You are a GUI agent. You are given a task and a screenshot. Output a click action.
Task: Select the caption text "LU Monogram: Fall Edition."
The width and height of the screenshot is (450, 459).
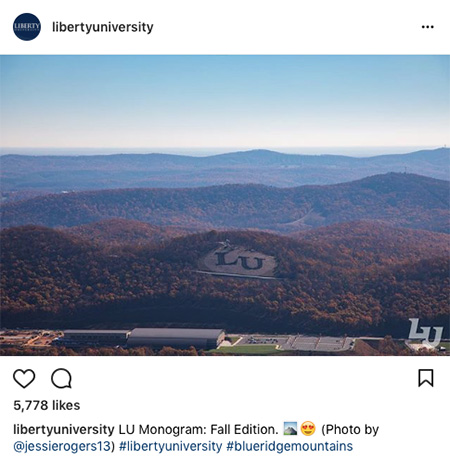[198, 429]
